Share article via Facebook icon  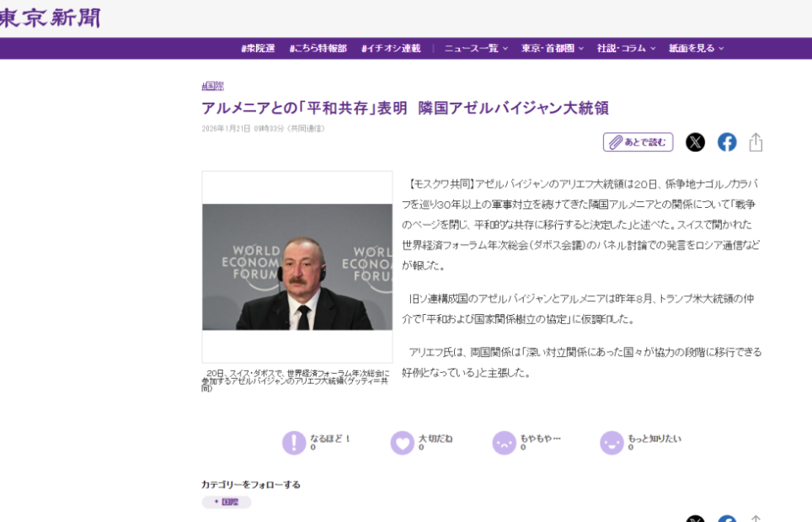(727, 142)
